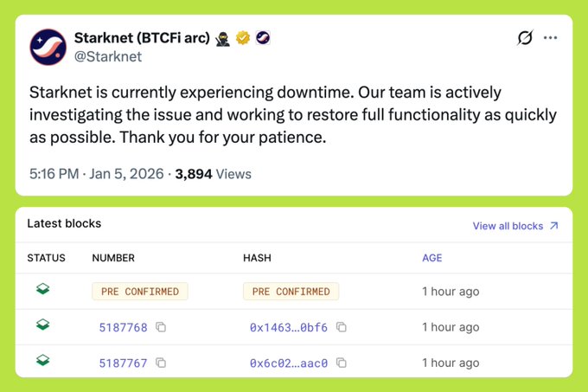Click the @Starknet handle
The height and width of the screenshot is (392, 588).
point(108,57)
